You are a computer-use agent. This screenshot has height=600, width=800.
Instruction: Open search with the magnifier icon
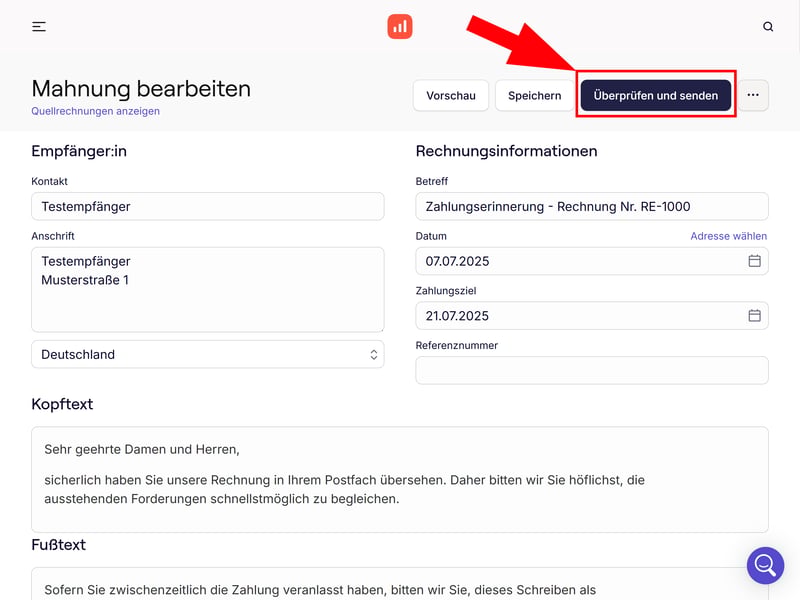(768, 27)
